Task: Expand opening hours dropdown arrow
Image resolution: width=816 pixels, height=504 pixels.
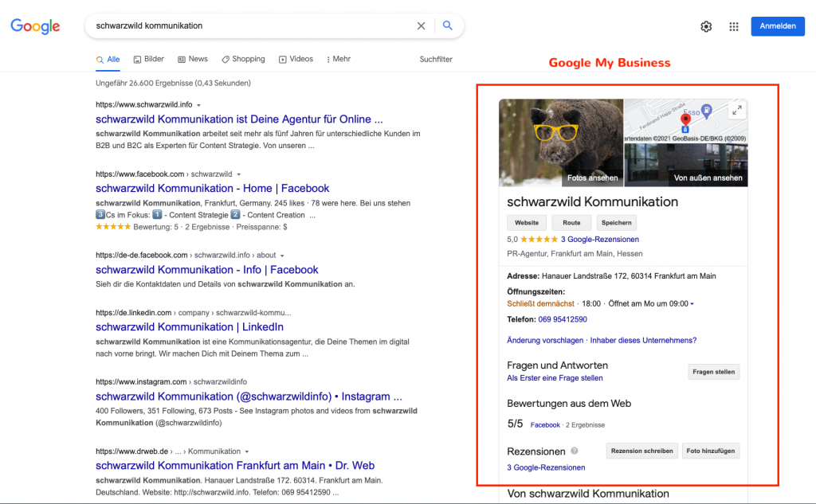Action: pyautogui.click(x=692, y=303)
